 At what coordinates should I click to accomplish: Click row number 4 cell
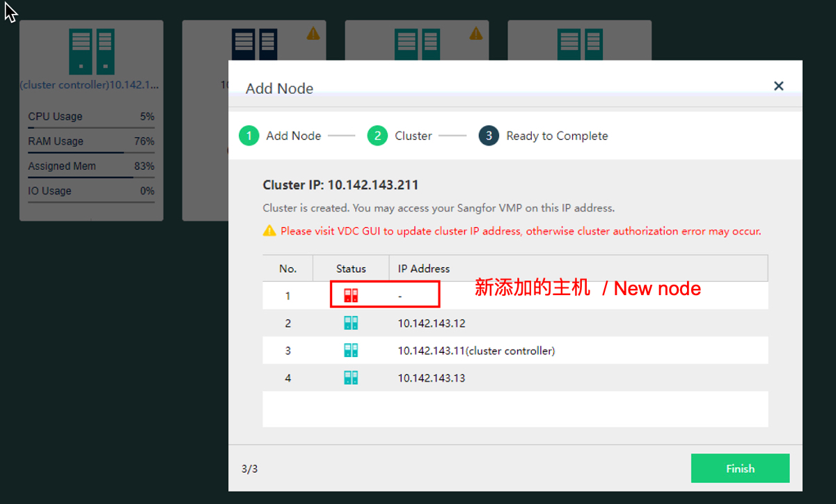point(287,378)
